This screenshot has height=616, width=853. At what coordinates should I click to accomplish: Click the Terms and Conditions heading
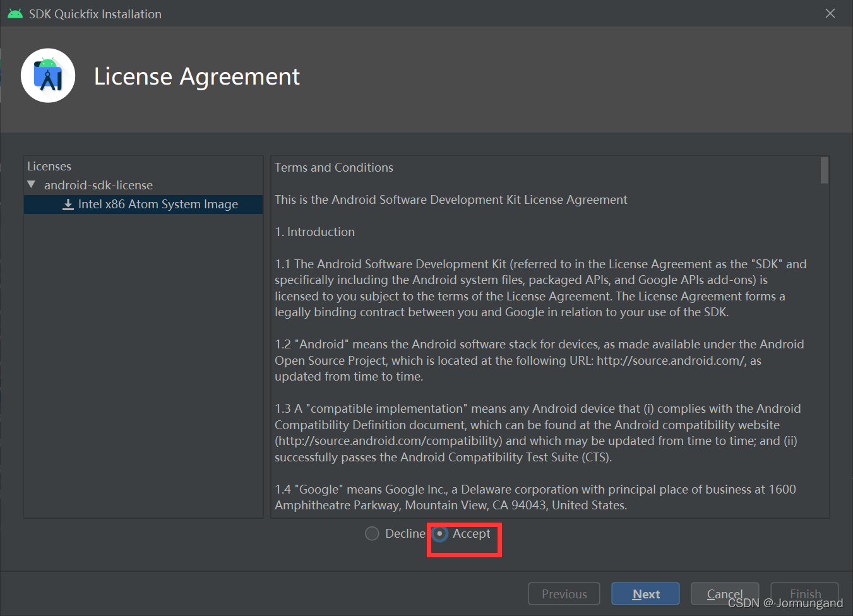coord(334,167)
